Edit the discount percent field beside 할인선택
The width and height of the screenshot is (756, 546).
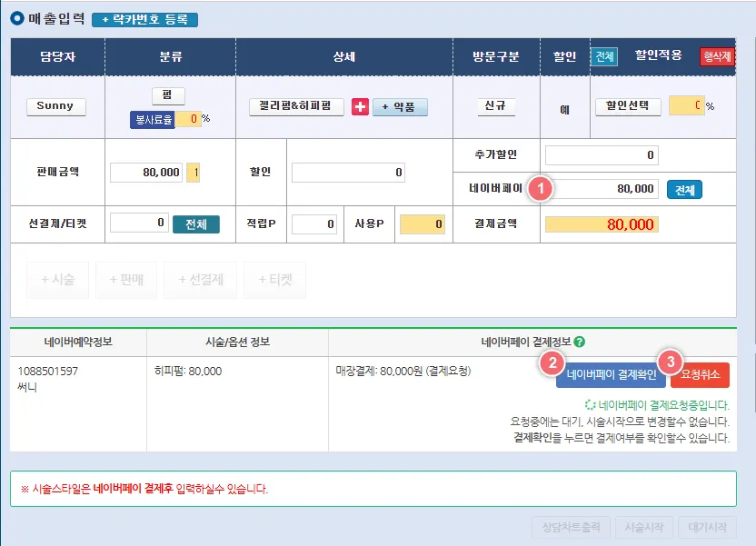click(687, 105)
